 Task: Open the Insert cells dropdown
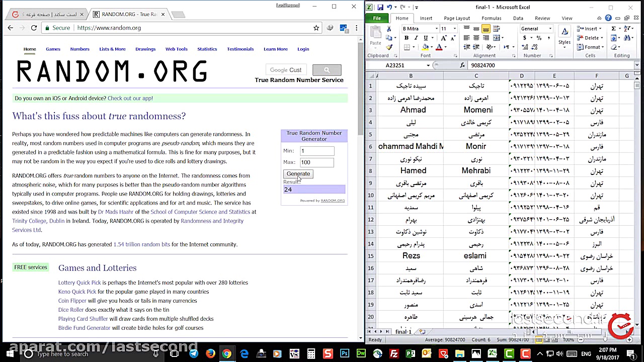click(x=601, y=29)
